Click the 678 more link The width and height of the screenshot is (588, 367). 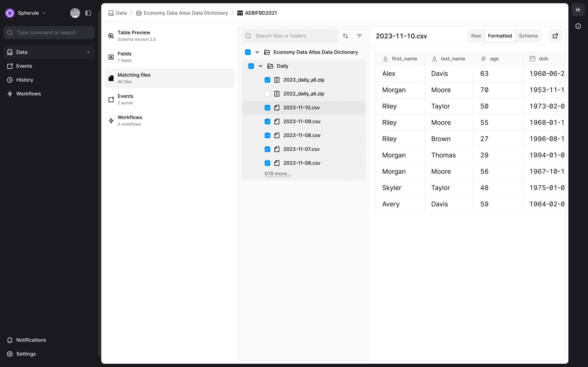[x=277, y=174]
